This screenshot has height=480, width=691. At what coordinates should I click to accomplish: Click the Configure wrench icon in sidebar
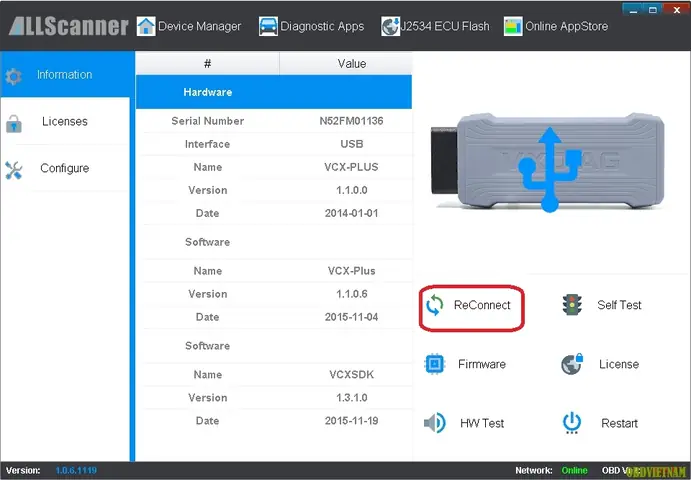13,169
